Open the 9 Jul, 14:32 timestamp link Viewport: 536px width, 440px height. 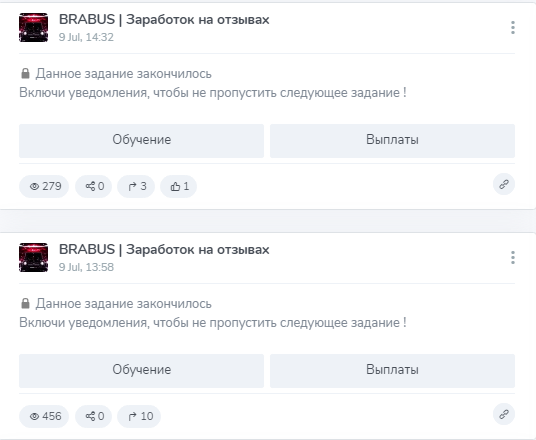pyautogui.click(x=86, y=37)
